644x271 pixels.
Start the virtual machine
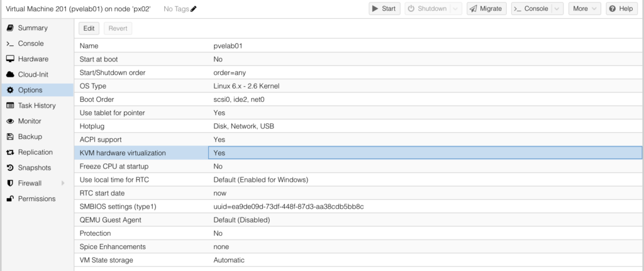click(x=384, y=9)
